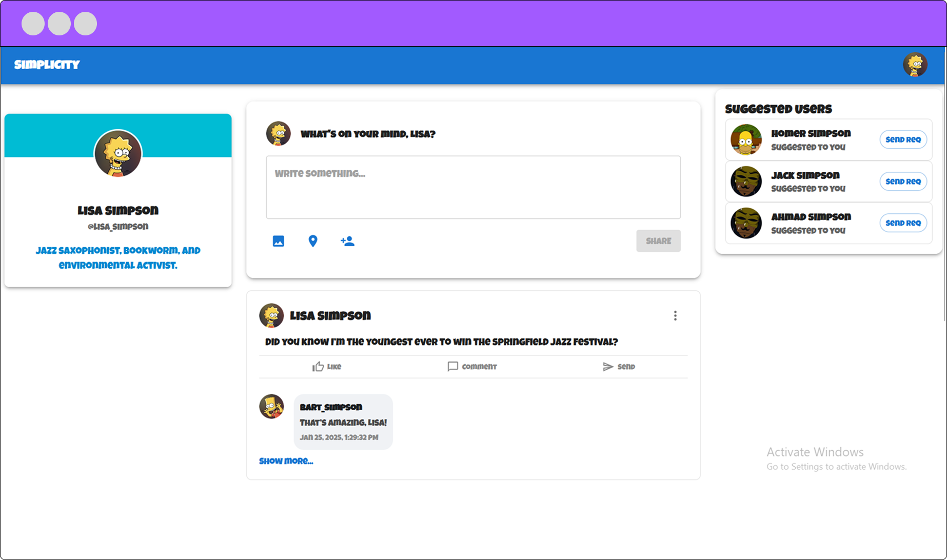Viewport: 947px width, 560px height.
Task: Like Lisa Simpson's jazz festival post
Action: point(327,367)
